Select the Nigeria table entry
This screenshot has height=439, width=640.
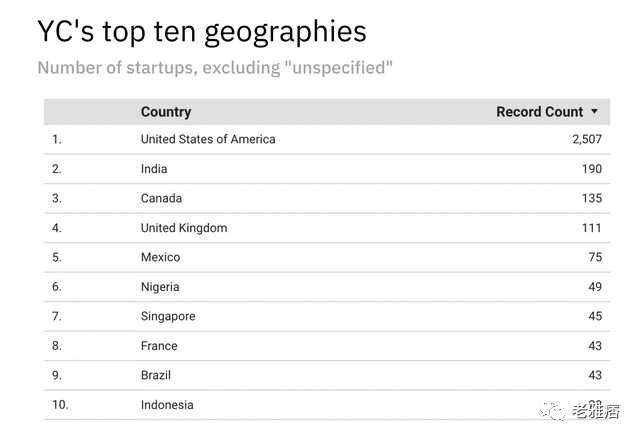(x=160, y=287)
